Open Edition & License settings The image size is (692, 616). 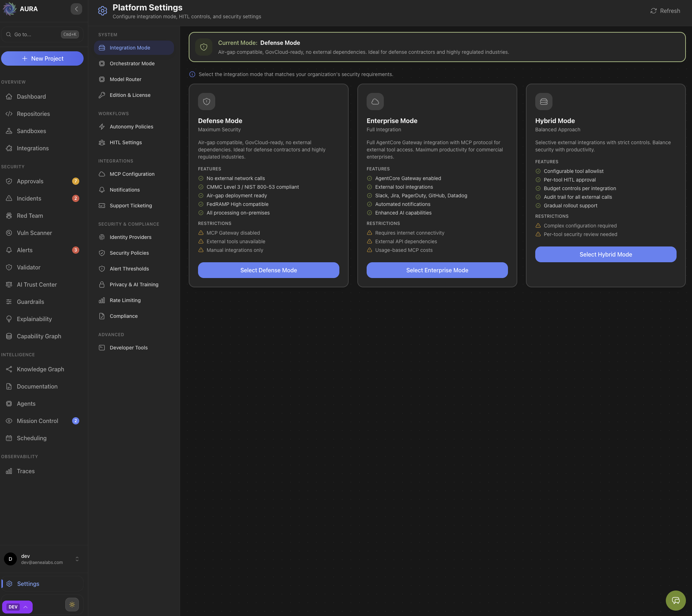[x=134, y=95]
